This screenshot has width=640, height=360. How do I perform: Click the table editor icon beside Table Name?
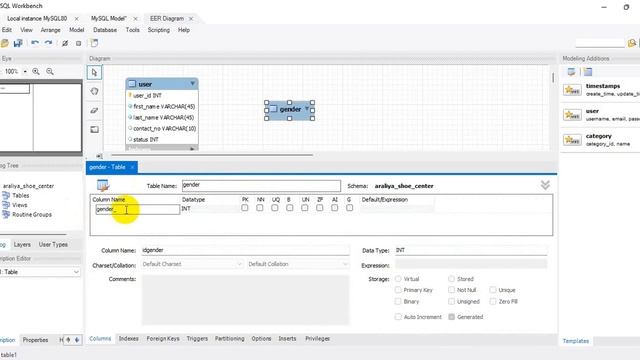click(x=103, y=185)
